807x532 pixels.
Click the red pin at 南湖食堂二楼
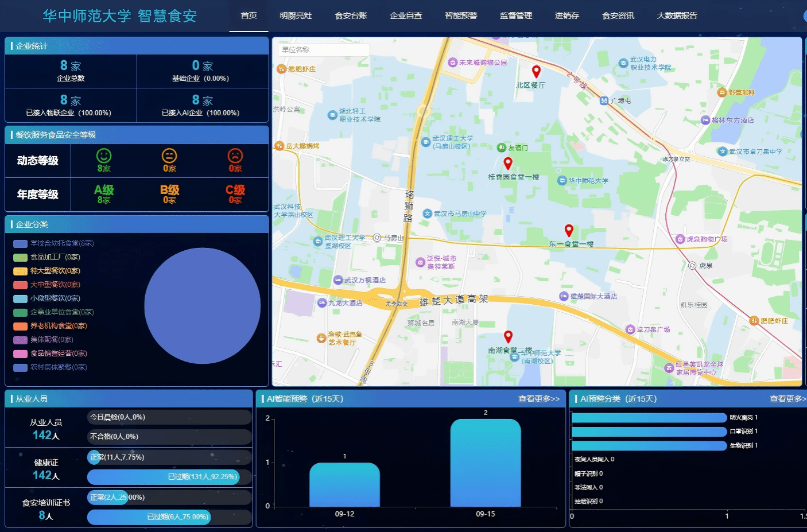508,336
